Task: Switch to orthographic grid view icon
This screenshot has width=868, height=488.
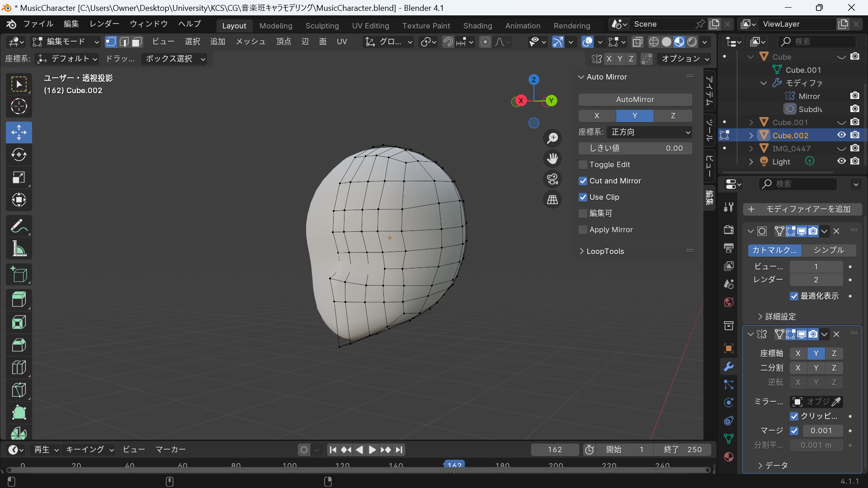Action: 552,199
